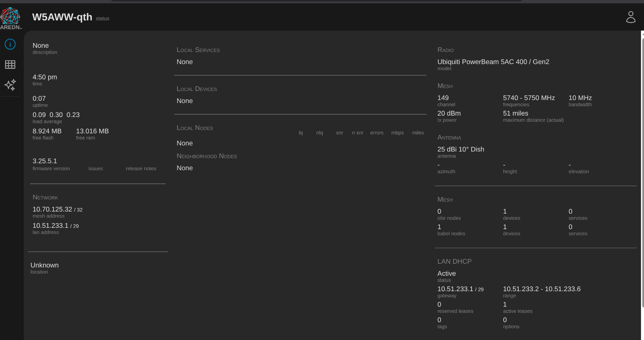
Task: Open the mesh table grid icon
Action: point(10,64)
